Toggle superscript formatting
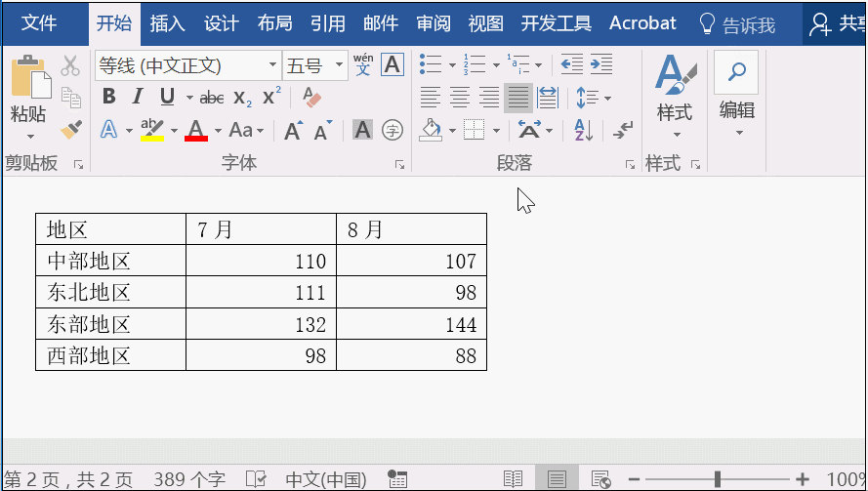This screenshot has height=491, width=868. (x=271, y=97)
